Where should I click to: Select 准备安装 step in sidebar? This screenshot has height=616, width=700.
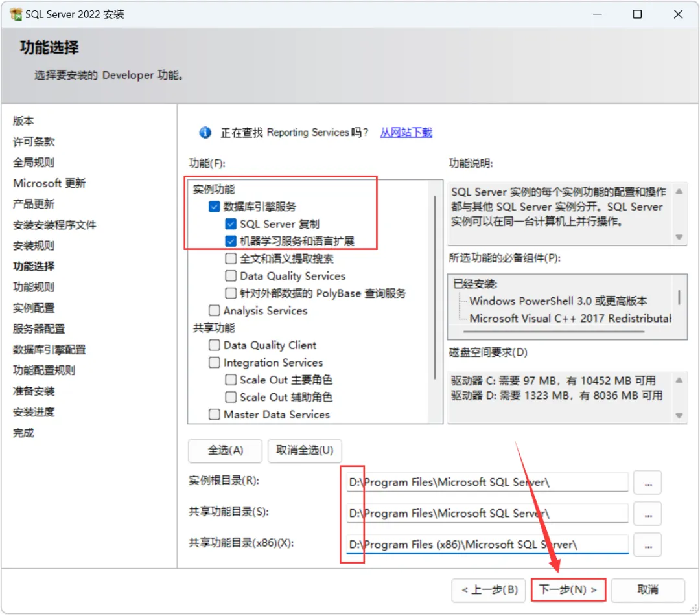pyautogui.click(x=34, y=392)
